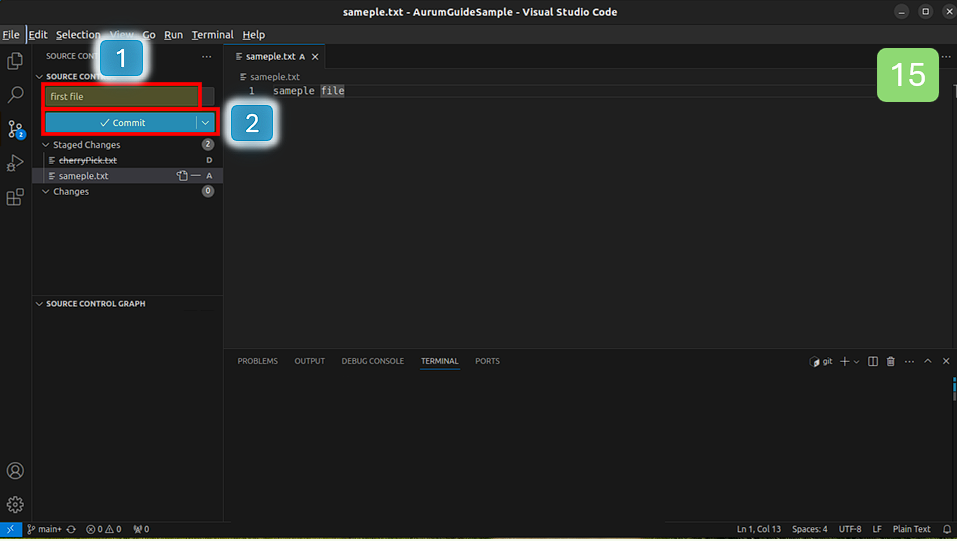Image resolution: width=957 pixels, height=541 pixels.
Task: Switch to the Output panel tab
Action: (x=309, y=361)
